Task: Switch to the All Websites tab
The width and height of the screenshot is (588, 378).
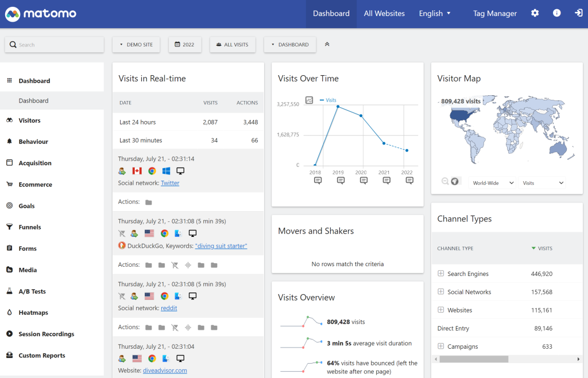Action: 384,13
